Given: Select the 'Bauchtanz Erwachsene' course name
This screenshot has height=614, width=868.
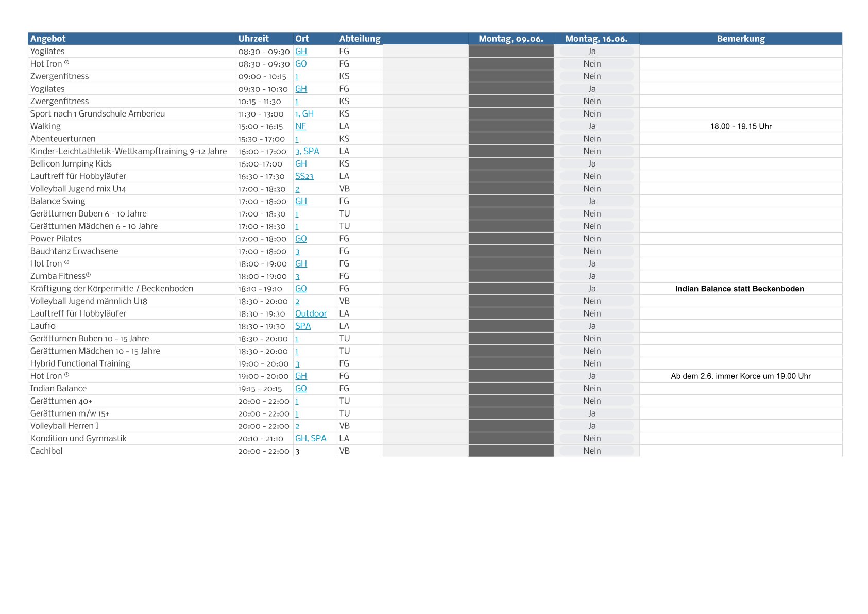Looking at the screenshot, I should point(74,251).
